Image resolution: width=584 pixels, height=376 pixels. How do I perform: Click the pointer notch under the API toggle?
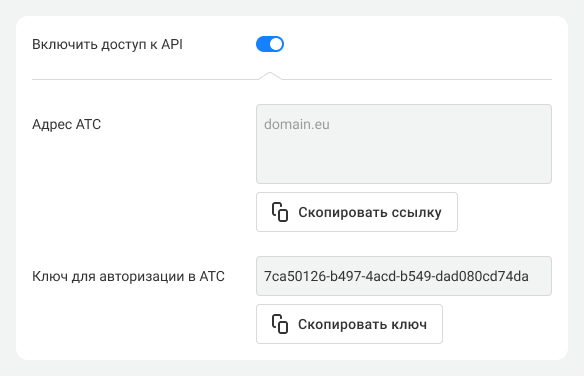click(x=270, y=76)
